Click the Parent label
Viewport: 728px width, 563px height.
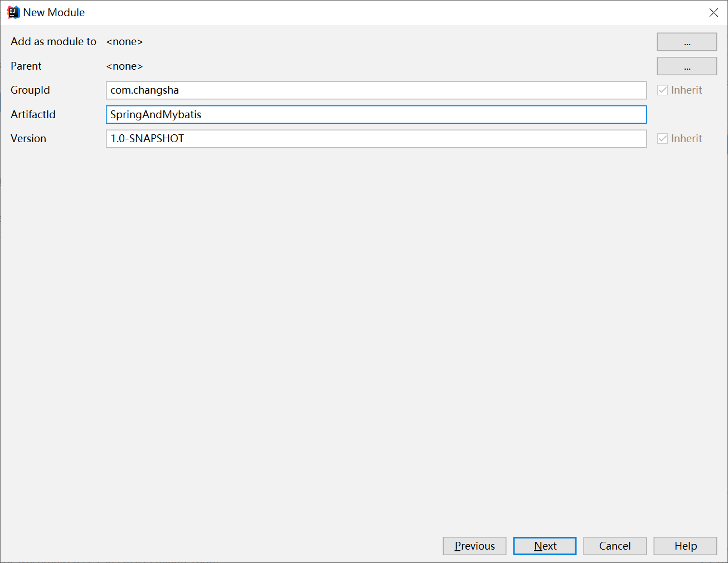click(26, 66)
